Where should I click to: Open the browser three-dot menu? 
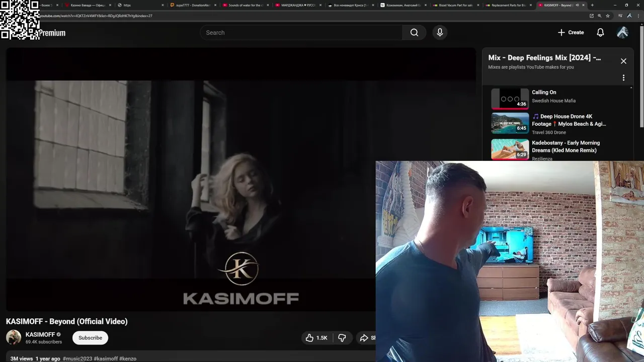(637, 16)
